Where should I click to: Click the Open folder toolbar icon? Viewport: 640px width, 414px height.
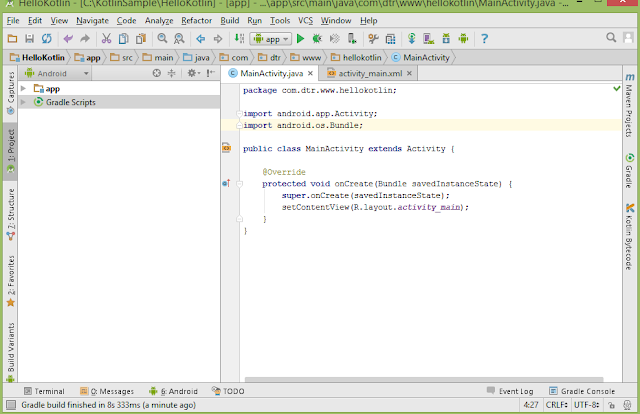(12, 39)
